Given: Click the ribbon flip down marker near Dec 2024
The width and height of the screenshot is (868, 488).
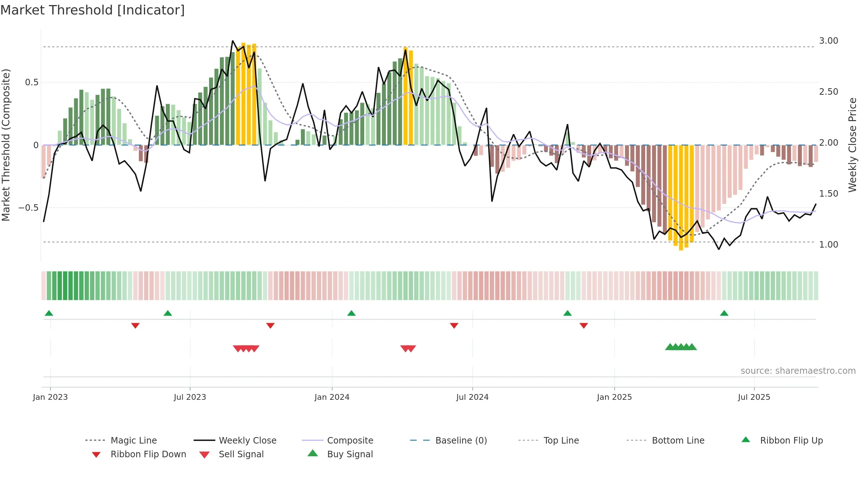Looking at the screenshot, I should pos(584,326).
